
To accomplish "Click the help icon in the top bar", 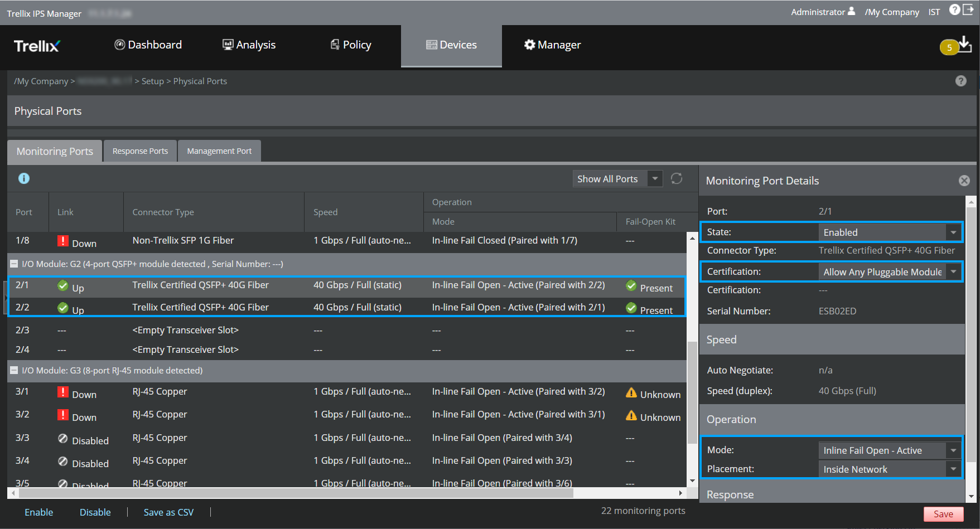I will point(954,9).
